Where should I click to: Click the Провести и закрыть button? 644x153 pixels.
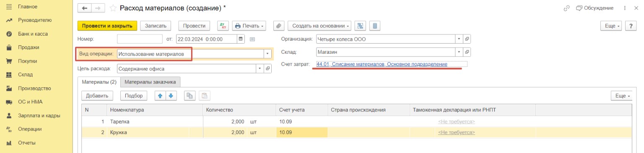tap(107, 26)
